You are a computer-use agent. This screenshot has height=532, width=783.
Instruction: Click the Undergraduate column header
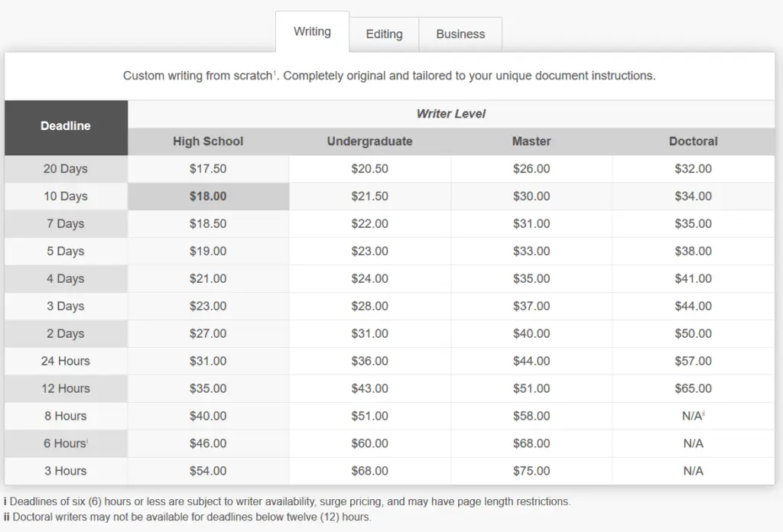pyautogui.click(x=369, y=141)
